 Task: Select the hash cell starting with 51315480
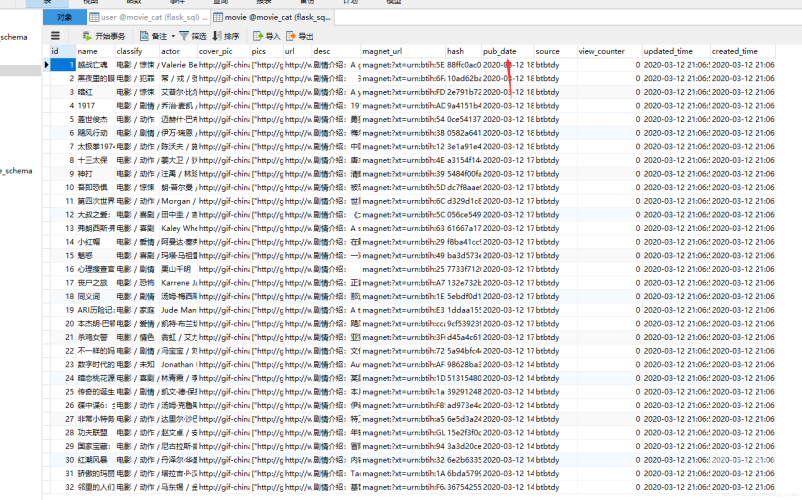click(463, 378)
